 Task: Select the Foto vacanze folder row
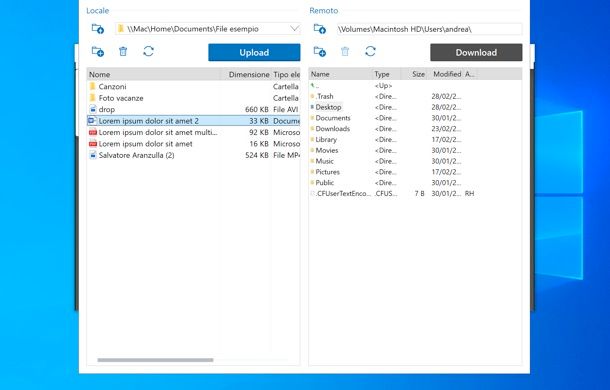(193, 98)
